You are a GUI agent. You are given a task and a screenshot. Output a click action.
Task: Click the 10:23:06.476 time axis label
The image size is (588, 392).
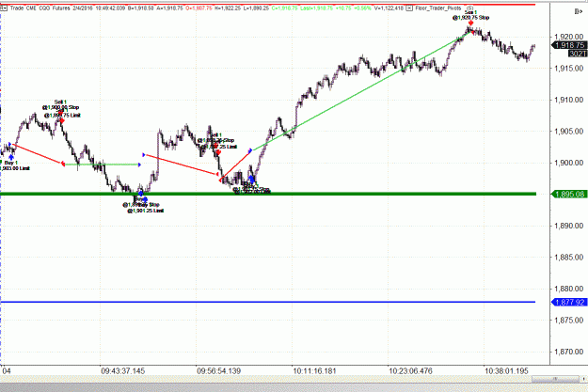410,371
